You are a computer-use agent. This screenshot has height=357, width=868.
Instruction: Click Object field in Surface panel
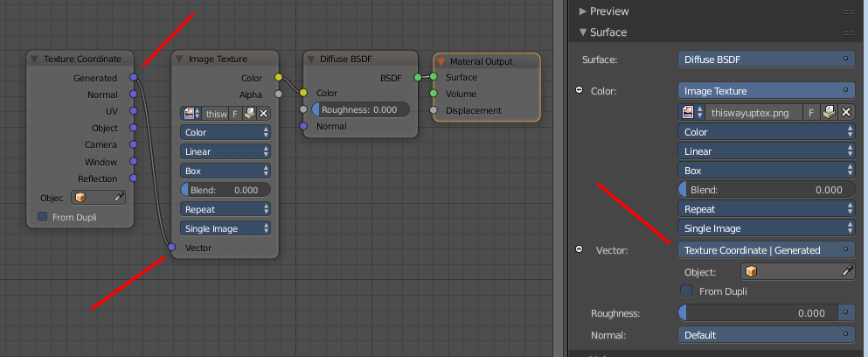point(798,271)
